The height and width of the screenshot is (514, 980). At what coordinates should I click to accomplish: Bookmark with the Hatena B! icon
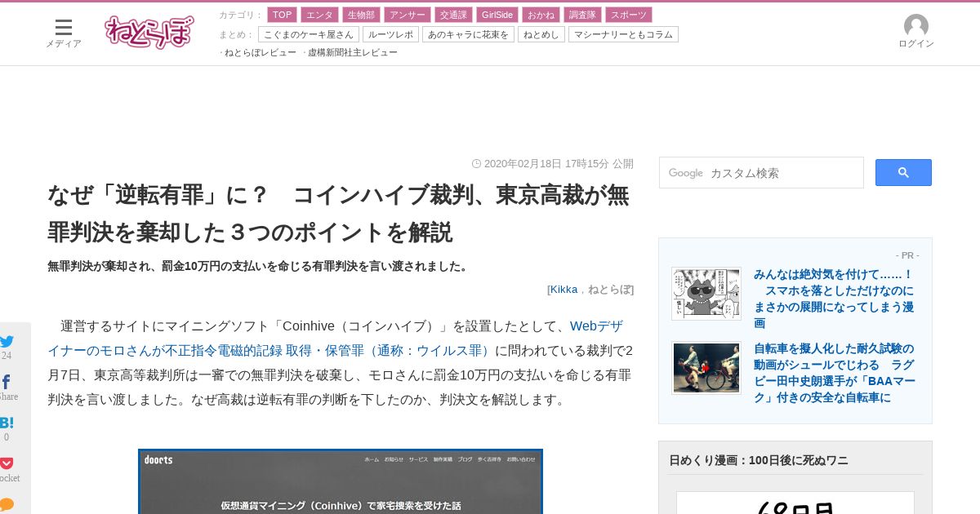click(x=7, y=423)
